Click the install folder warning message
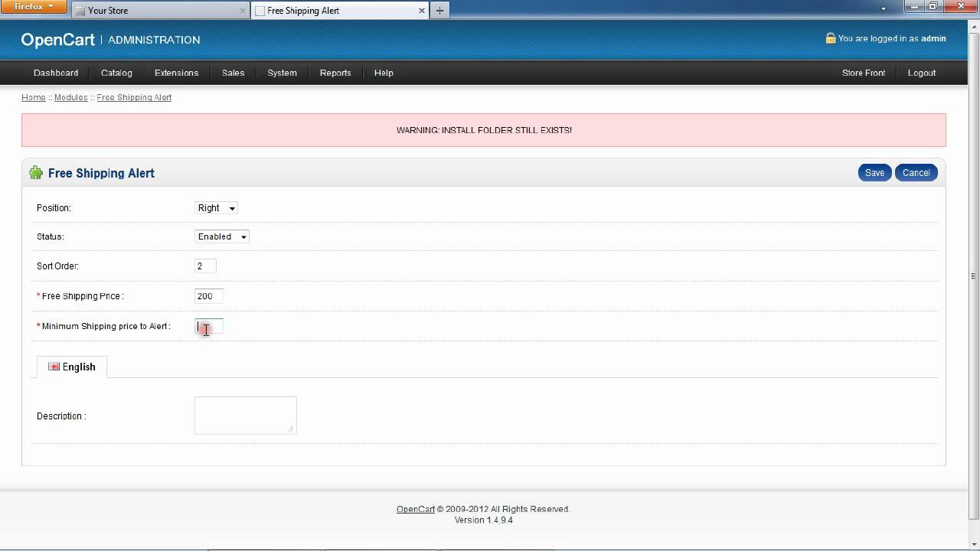The height and width of the screenshot is (551, 980). pyautogui.click(x=484, y=130)
